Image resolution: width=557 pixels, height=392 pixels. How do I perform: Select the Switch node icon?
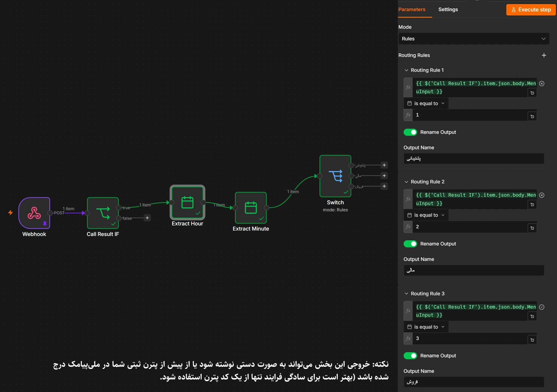335,176
